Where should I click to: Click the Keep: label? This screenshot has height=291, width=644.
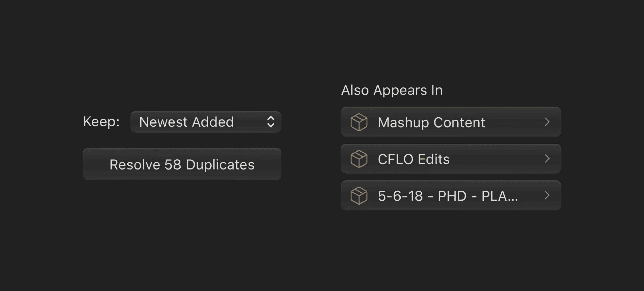coord(101,122)
